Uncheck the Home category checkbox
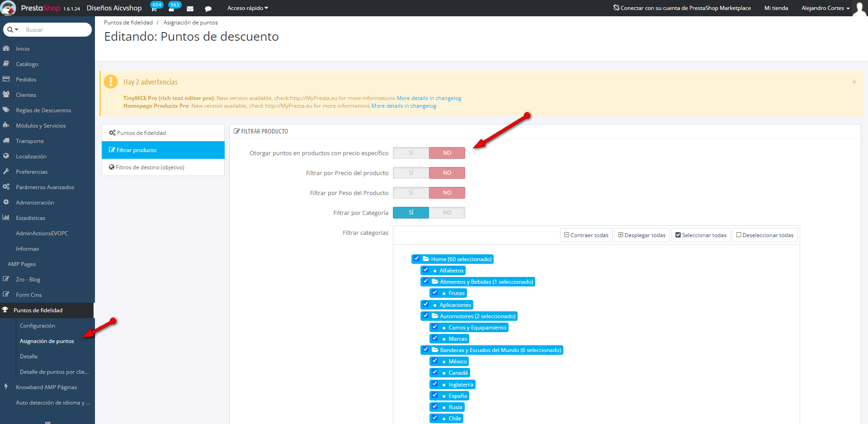This screenshot has height=424, width=868. point(416,259)
